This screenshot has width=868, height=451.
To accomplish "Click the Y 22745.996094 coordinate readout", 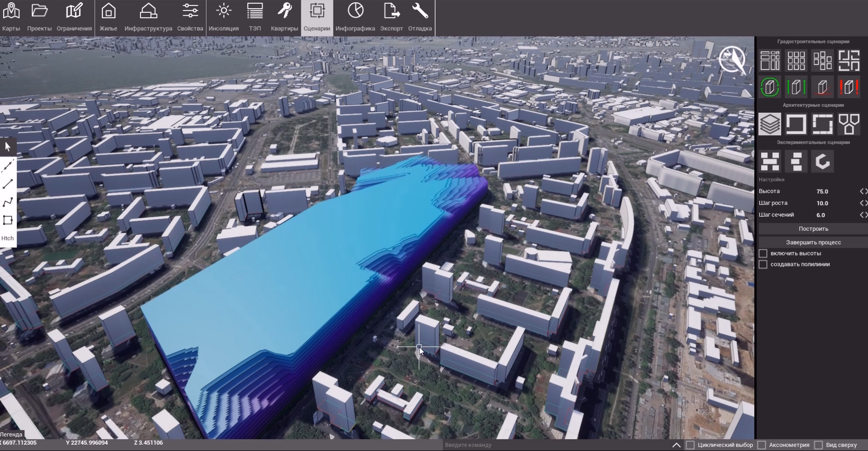I will pyautogui.click(x=87, y=443).
